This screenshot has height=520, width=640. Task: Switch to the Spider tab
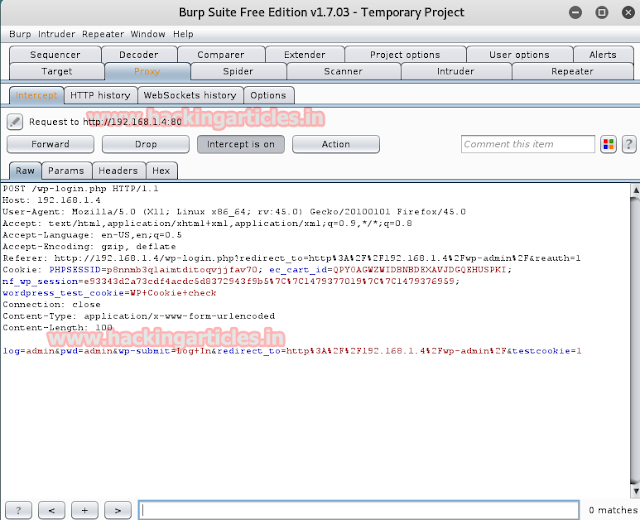(x=238, y=71)
